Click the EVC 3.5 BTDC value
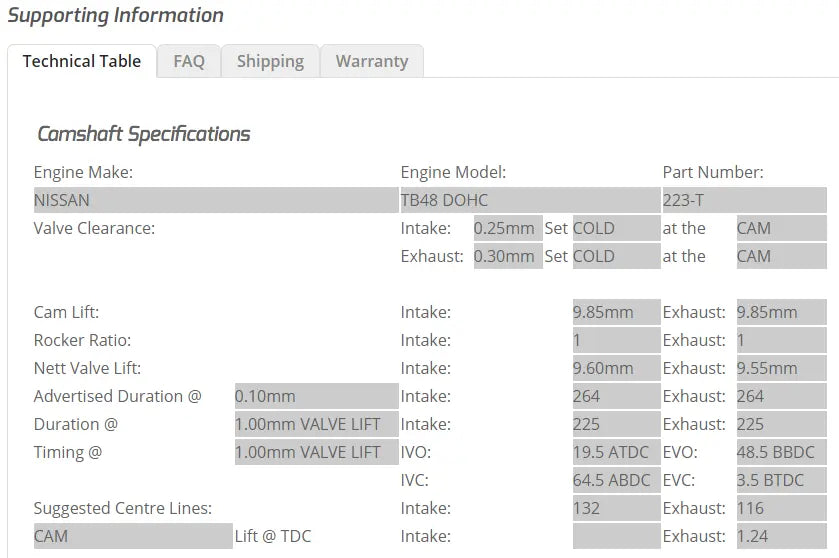839x558 pixels. (x=781, y=480)
